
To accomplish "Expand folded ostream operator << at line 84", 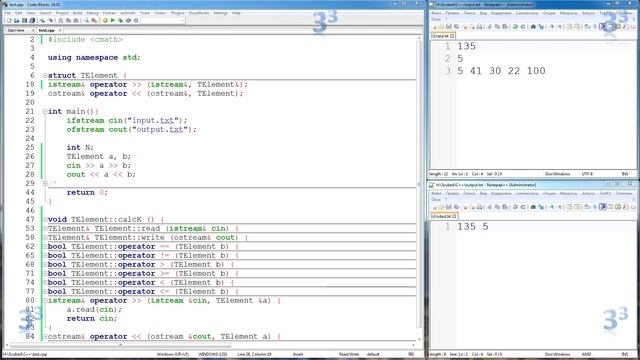I will click(45, 337).
